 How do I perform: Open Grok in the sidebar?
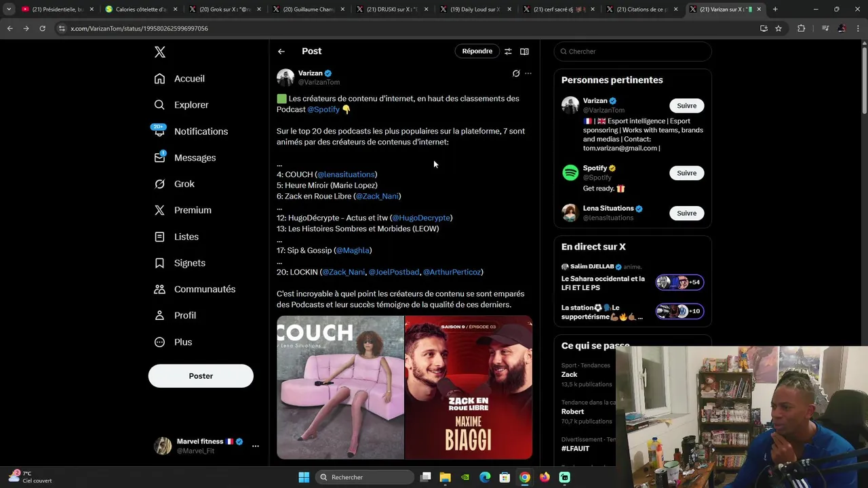pyautogui.click(x=174, y=184)
